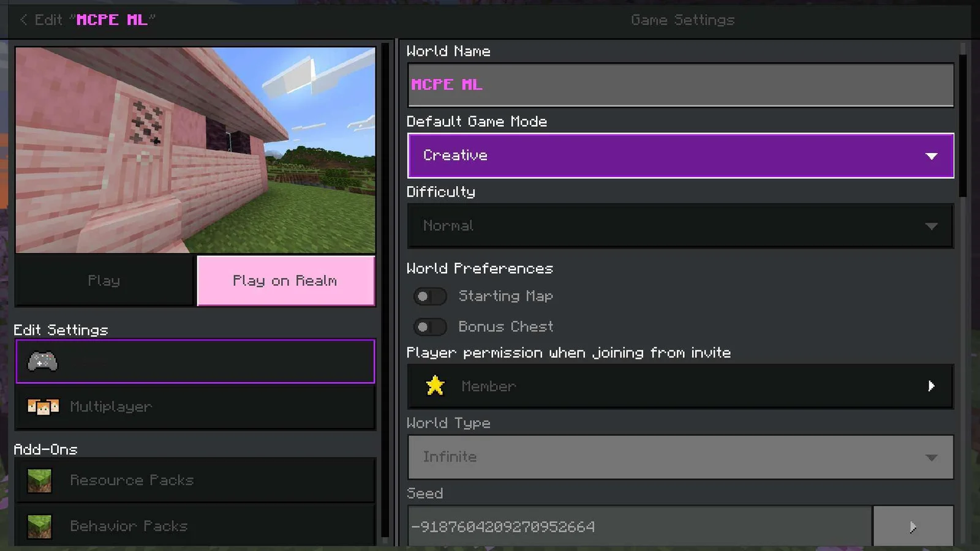
Task: Open the Default Game Mode Creative dropdown
Action: coord(680,156)
